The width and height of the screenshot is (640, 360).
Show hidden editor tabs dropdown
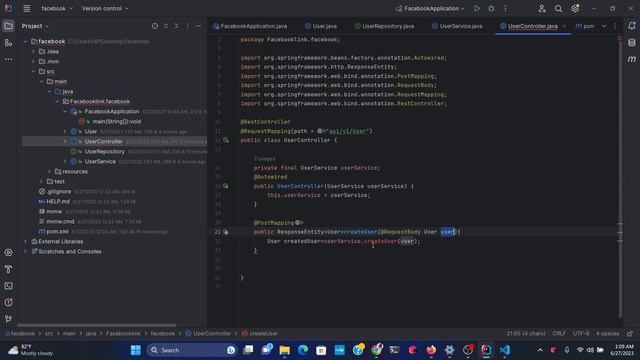point(604,26)
